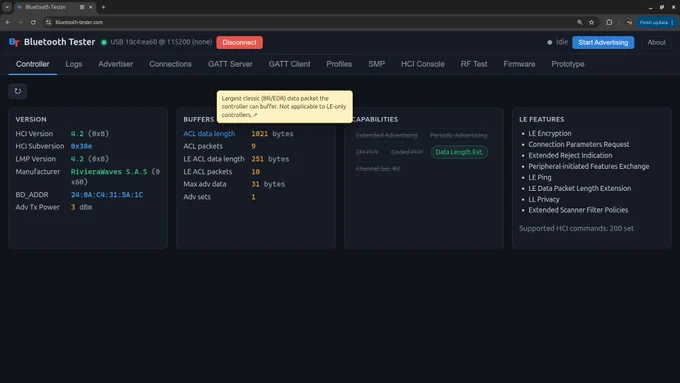The height and width of the screenshot is (383, 680).
Task: Click the refresh controller info icon
Action: (18, 91)
